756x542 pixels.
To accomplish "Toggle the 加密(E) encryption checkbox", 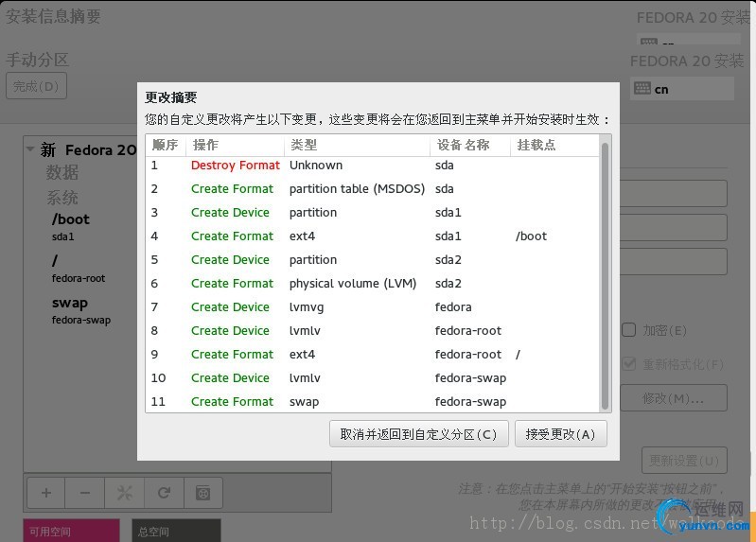I will [x=628, y=330].
